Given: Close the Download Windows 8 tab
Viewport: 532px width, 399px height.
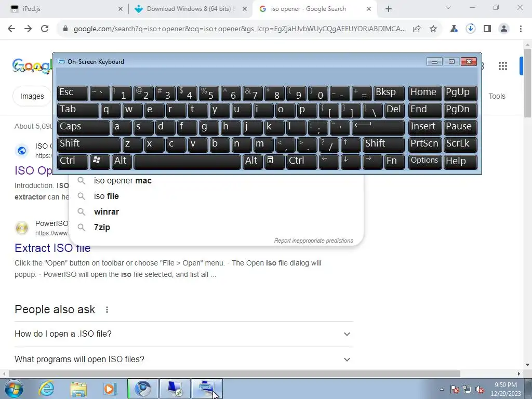Looking at the screenshot, I should [x=245, y=9].
